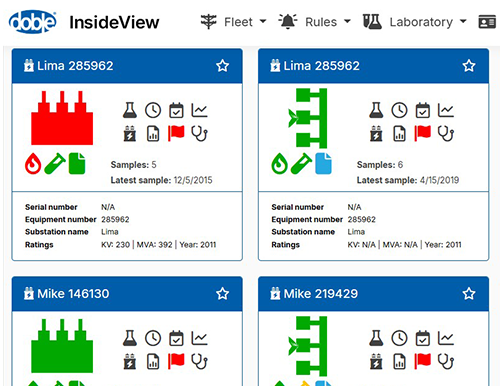
Task: Click red flag icon on Lima 6-samples card
Action: 422,133
